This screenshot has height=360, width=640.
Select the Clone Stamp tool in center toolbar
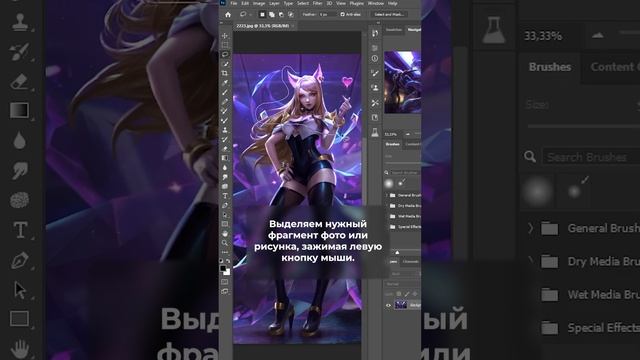[x=225, y=130]
